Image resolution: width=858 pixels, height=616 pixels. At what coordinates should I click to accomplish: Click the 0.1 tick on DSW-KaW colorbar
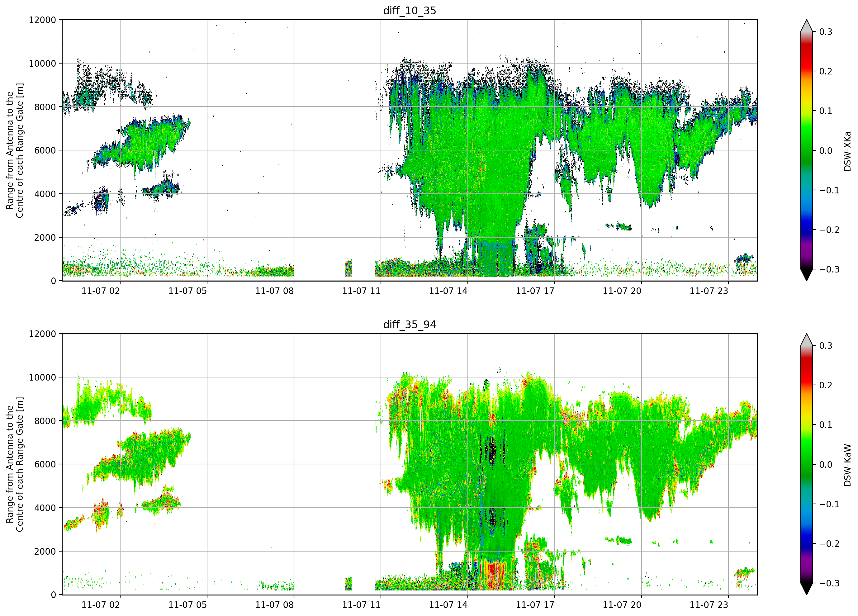[826, 425]
